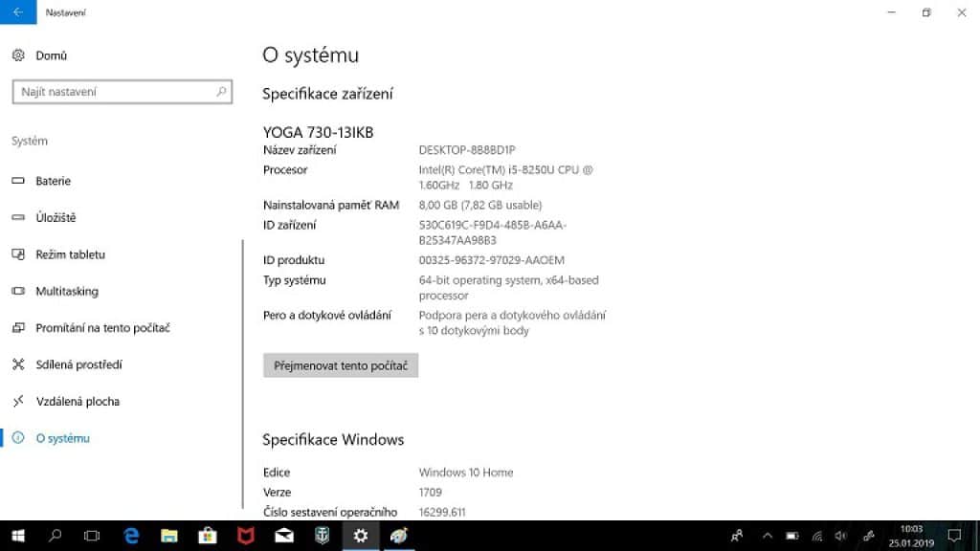Open the Mail app from the taskbar

(284, 536)
